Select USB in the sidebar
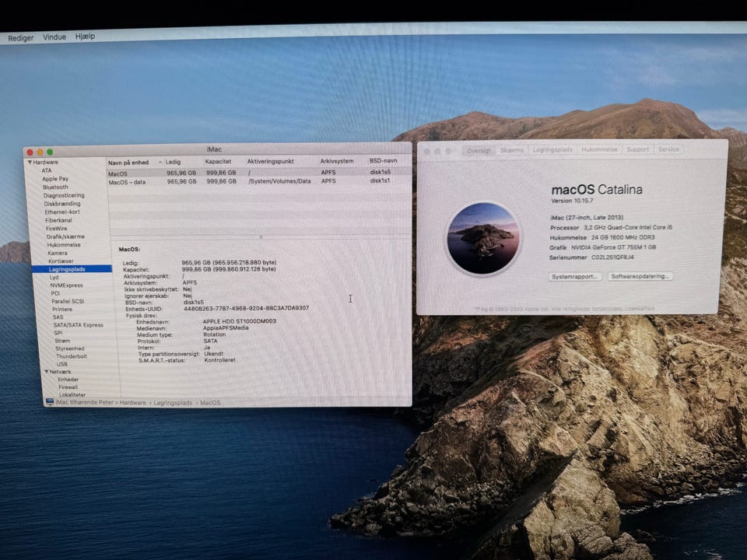Screen dimensions: 747x560 coord(62,364)
